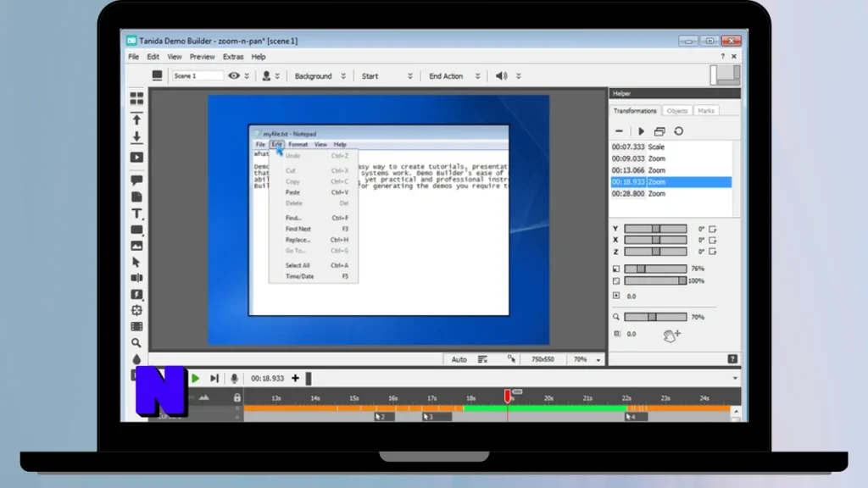Select the rectangle shape tool
Screen dimensions: 868x488
136,230
